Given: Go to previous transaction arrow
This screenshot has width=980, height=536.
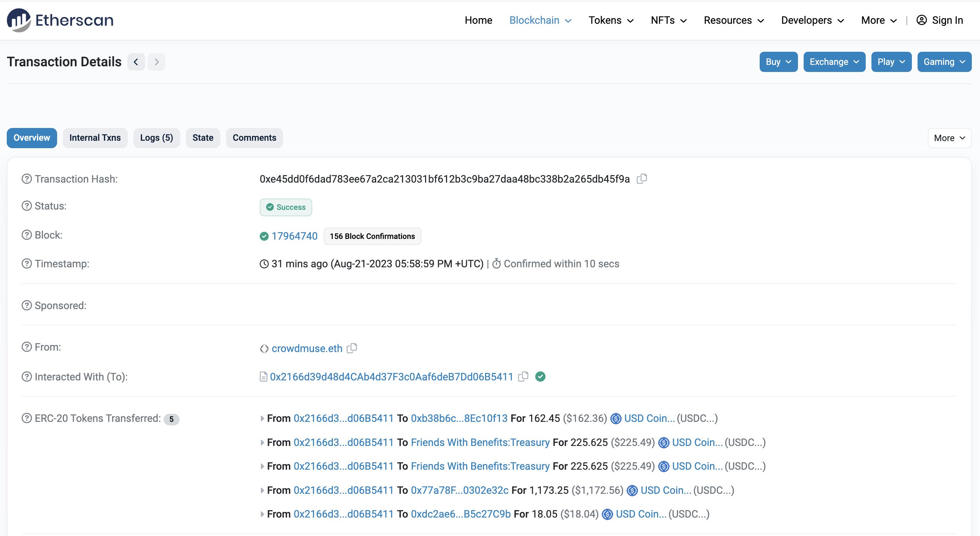Looking at the screenshot, I should (136, 62).
